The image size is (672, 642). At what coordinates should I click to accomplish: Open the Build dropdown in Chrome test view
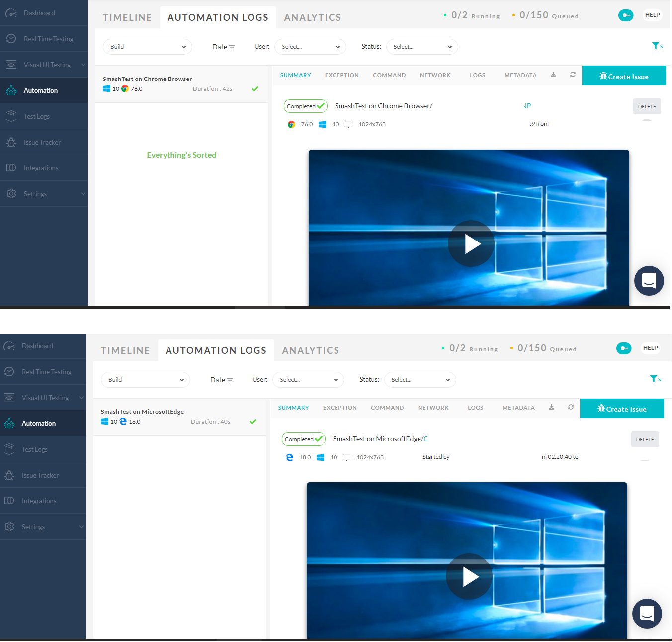pos(148,47)
